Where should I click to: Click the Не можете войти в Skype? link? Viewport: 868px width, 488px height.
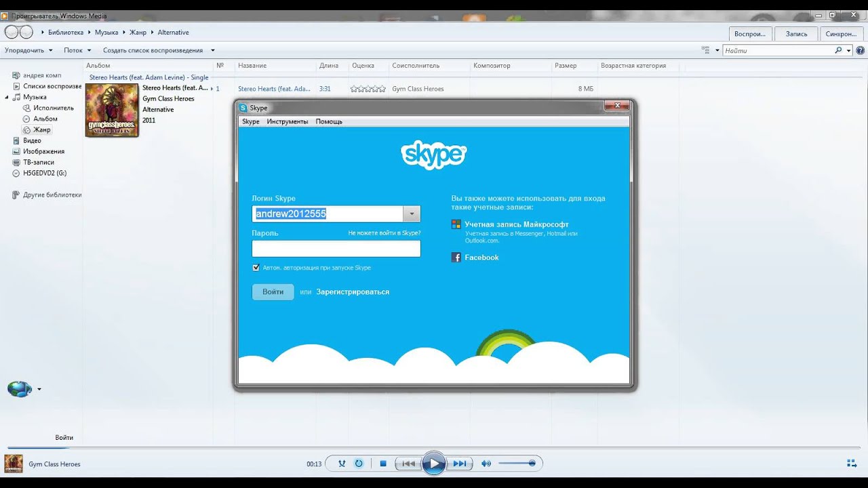[384, 232]
